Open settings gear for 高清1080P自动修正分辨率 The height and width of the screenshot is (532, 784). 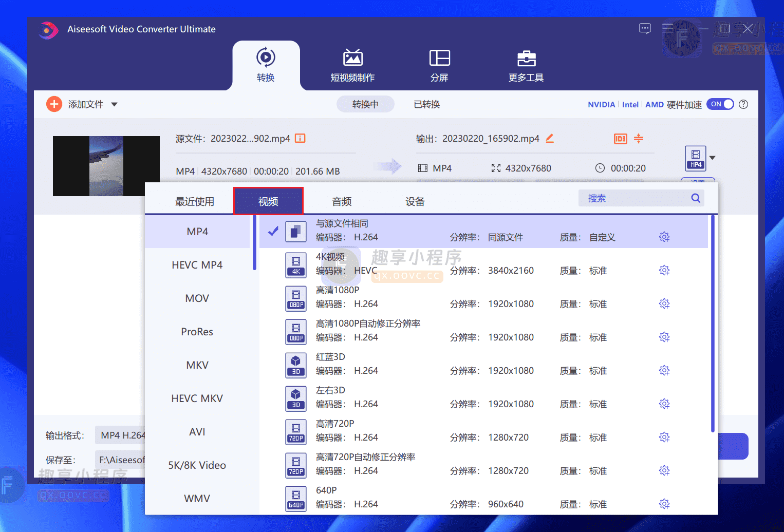(x=664, y=337)
